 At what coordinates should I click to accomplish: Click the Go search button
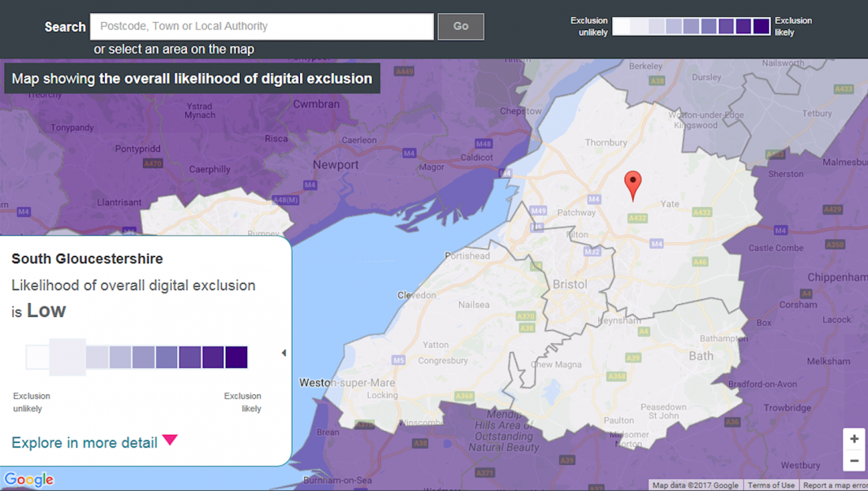point(461,27)
